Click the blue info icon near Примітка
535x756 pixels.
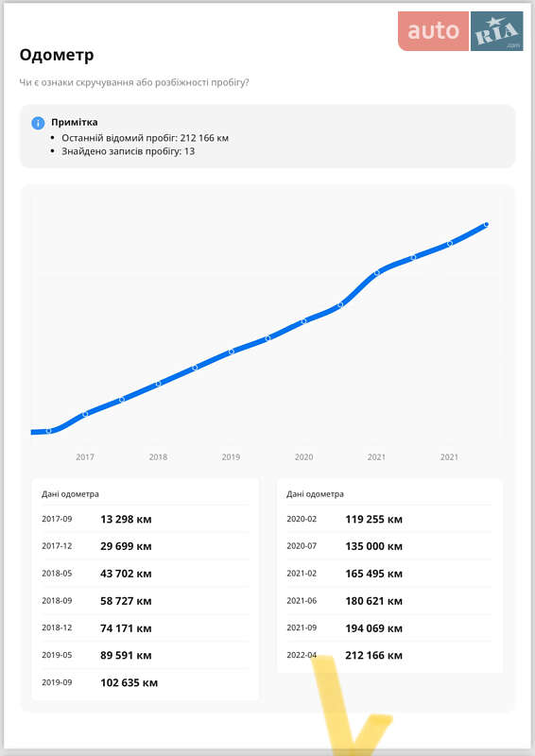[x=38, y=123]
